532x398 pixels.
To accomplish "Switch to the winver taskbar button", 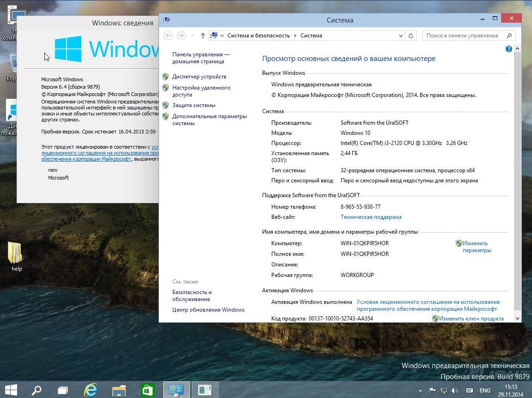I will click(x=205, y=390).
